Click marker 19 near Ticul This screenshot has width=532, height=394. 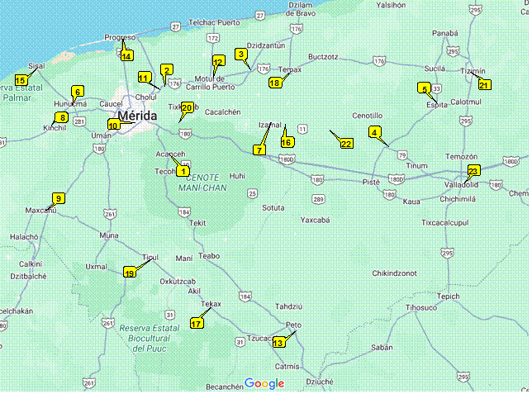pos(130,273)
